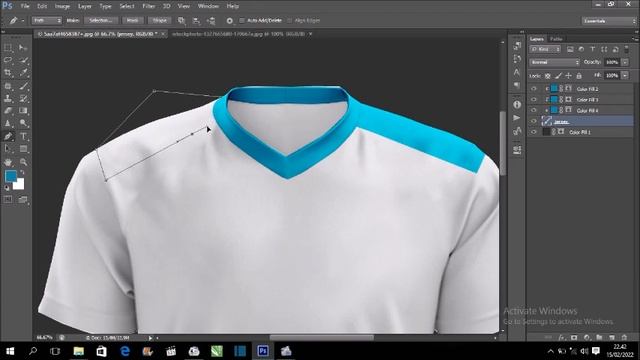Screen dimensions: 640x360
Task: Hide the Color Fill 4 layer
Action: pos(533,110)
